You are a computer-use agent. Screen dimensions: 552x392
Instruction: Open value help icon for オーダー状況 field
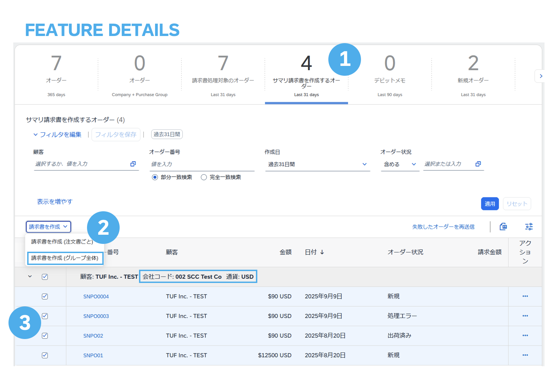click(478, 164)
